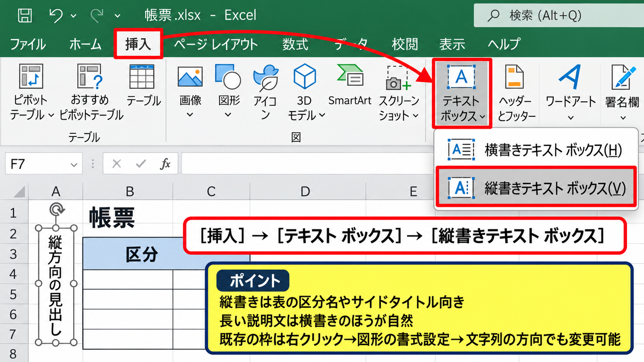Switch to Page Layout (ページ レイアウト) tab

[x=216, y=44]
